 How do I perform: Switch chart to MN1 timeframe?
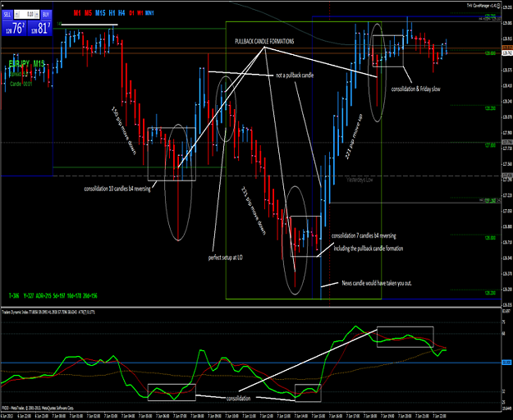tap(149, 13)
